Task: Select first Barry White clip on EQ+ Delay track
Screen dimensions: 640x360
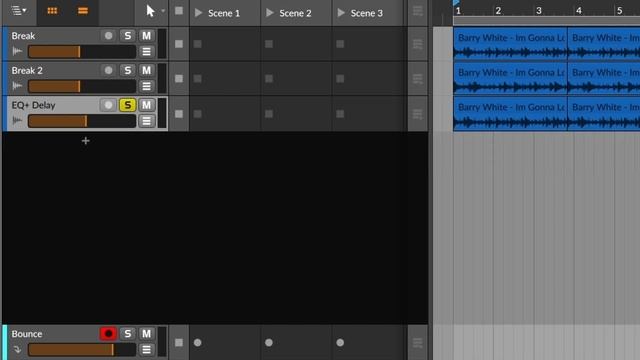Action: pos(510,113)
